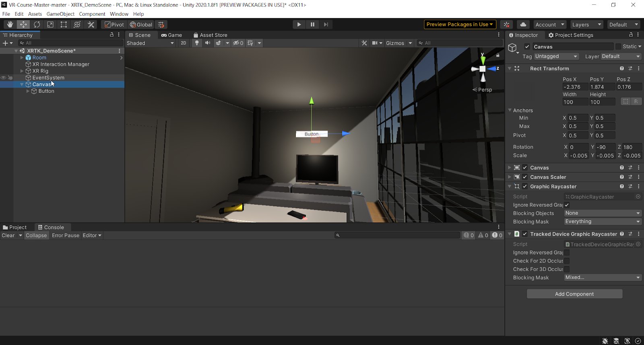Select the Move tool
This screenshot has width=644, height=345.
coord(23,25)
